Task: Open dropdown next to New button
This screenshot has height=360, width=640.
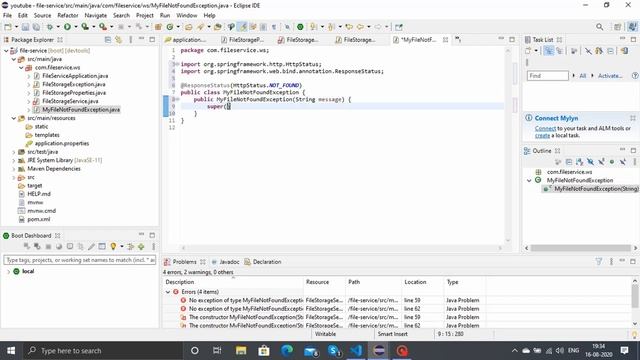Action: (x=16, y=27)
